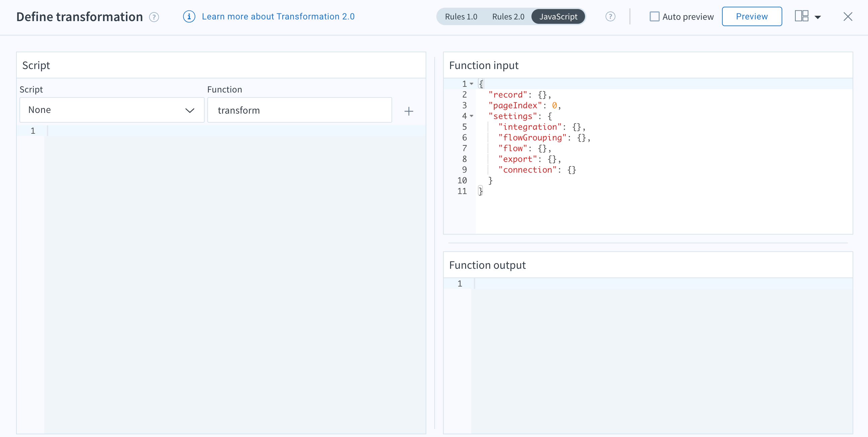Select the JavaScript mode tab
Image resolution: width=868 pixels, height=437 pixels.
click(558, 16)
